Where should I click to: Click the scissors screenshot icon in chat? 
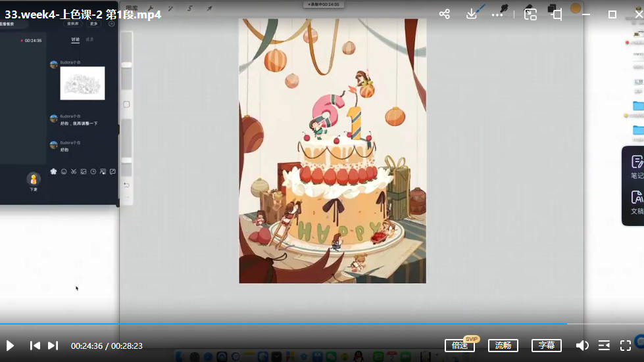point(74,171)
